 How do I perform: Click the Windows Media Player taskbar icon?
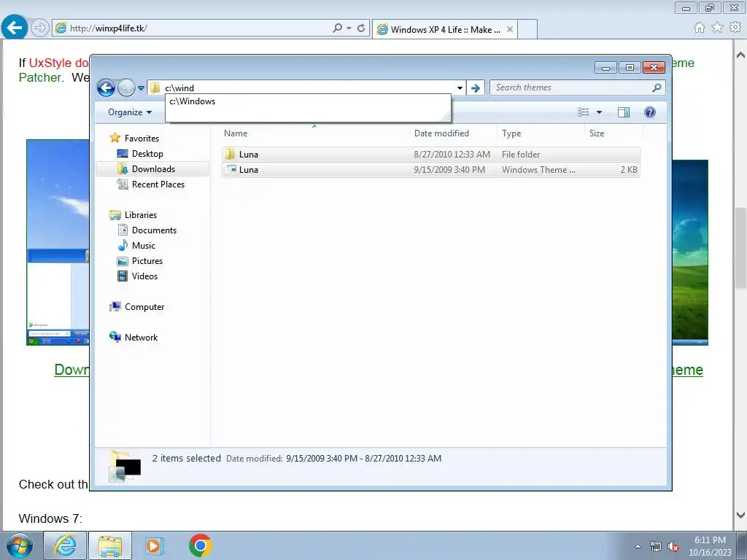tap(154, 545)
